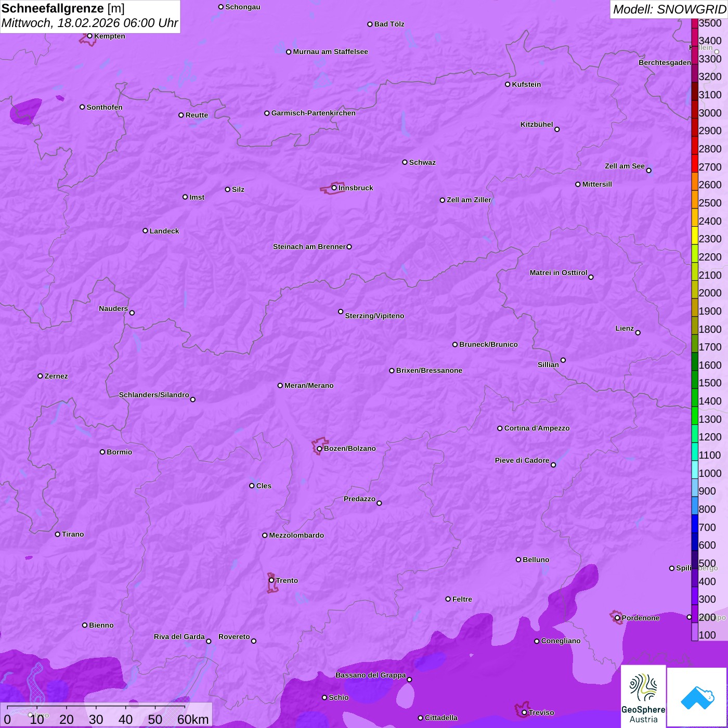Click the Murnau am Staffelsee label
The image size is (728, 728).
click(330, 51)
